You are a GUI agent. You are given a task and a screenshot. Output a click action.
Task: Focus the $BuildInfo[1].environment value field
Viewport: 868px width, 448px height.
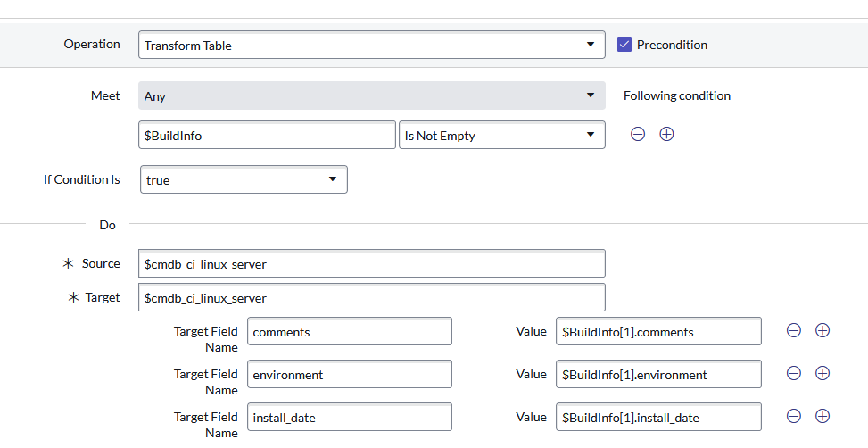657,374
